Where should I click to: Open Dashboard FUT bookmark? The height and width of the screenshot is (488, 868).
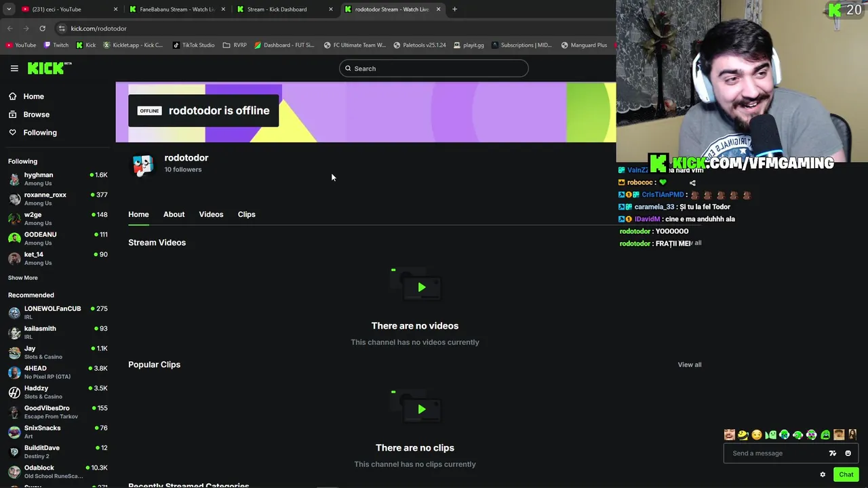(284, 45)
